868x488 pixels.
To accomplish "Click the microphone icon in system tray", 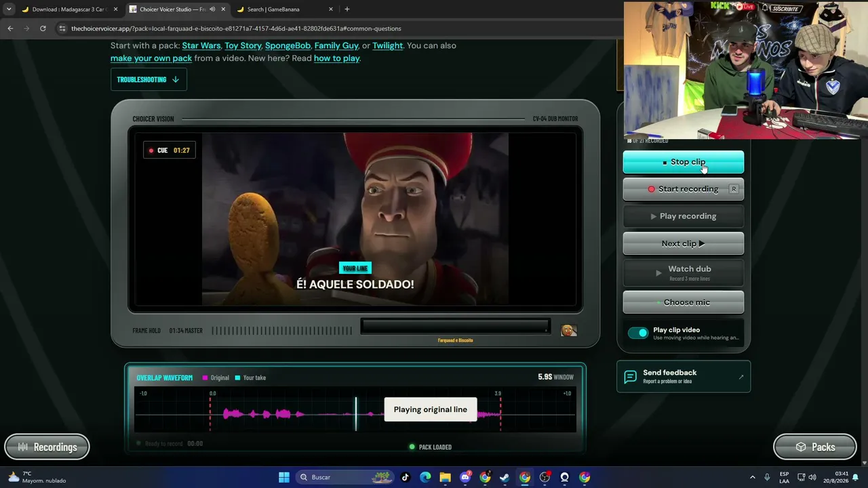I will pos(767,477).
